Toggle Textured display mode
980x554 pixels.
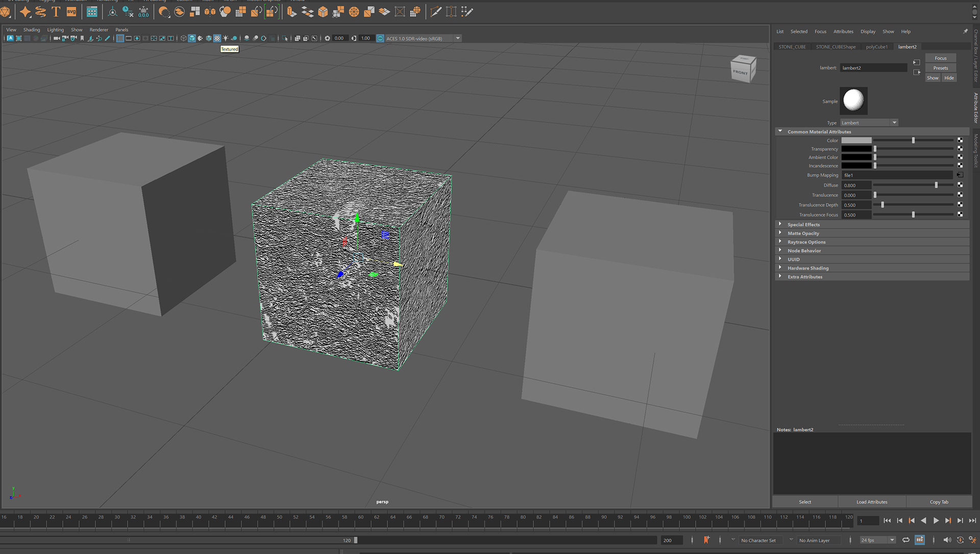click(x=217, y=38)
